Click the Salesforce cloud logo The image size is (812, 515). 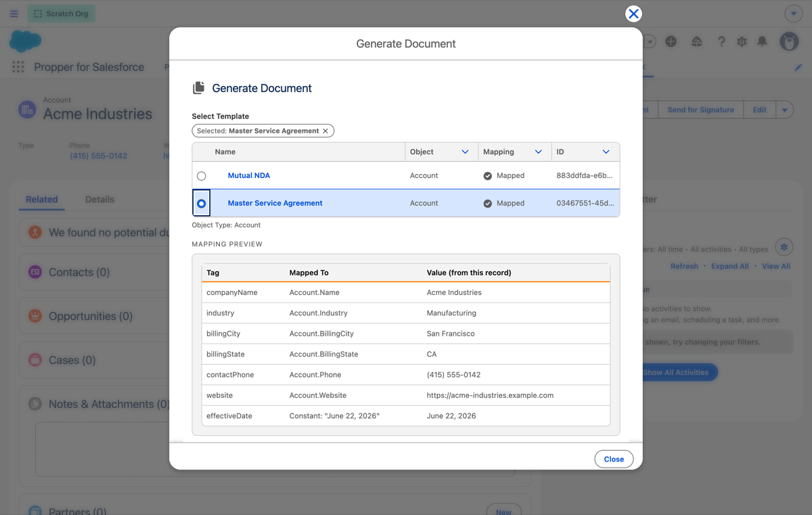coord(25,42)
